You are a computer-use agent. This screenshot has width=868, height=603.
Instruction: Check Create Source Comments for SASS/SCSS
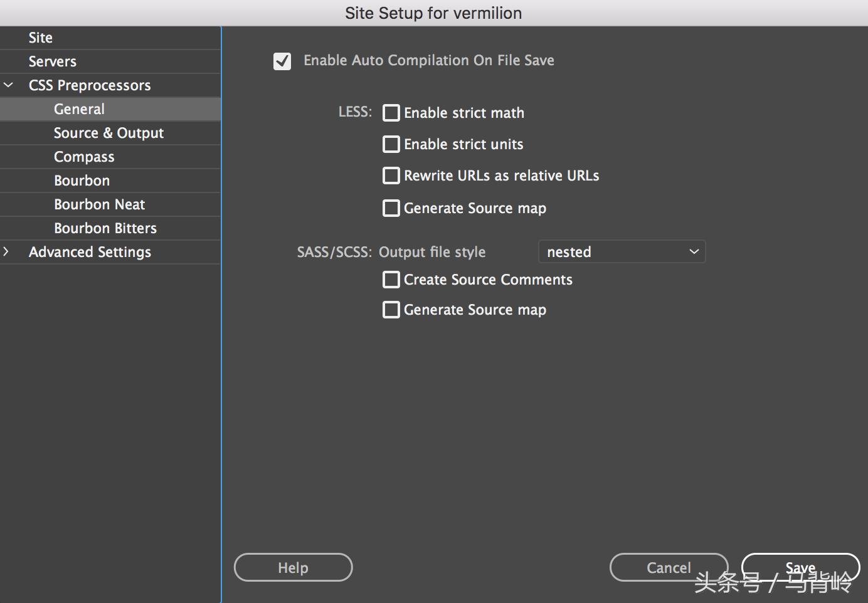pos(391,280)
